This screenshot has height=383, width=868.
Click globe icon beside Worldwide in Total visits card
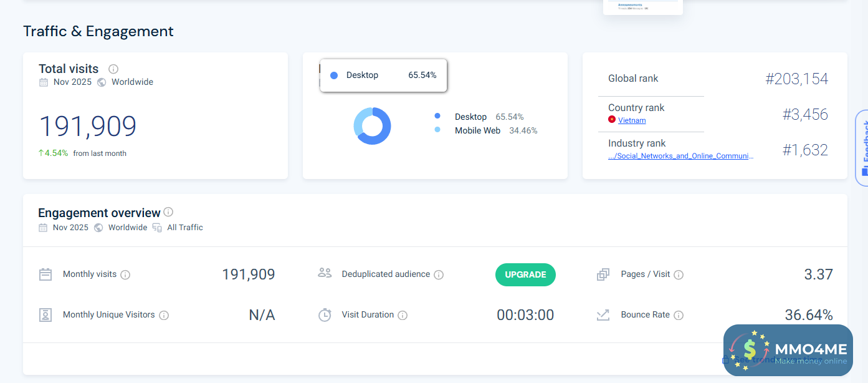tap(102, 82)
